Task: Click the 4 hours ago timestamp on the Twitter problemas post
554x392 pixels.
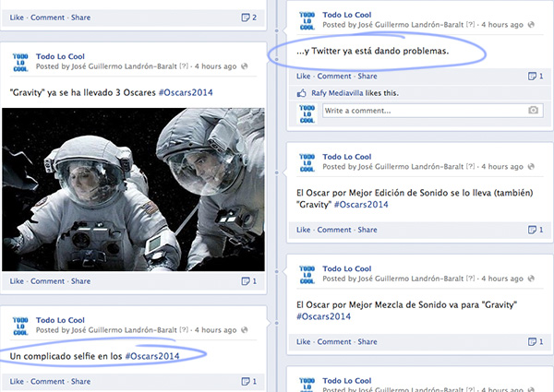Action: click(x=502, y=25)
